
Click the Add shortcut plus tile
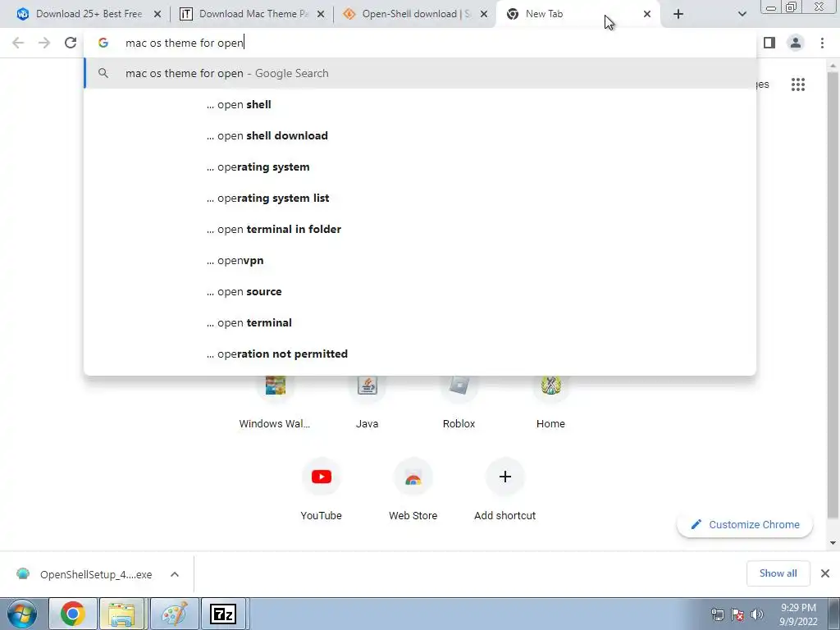point(504,477)
